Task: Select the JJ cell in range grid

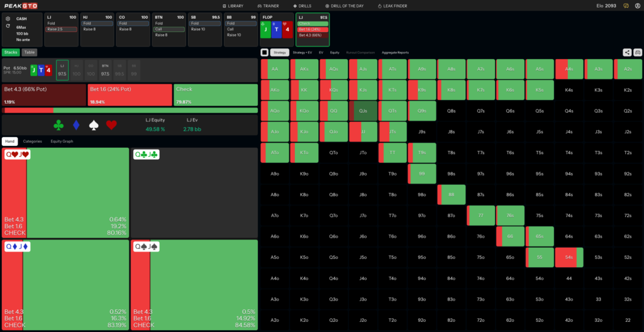Action: (x=363, y=132)
